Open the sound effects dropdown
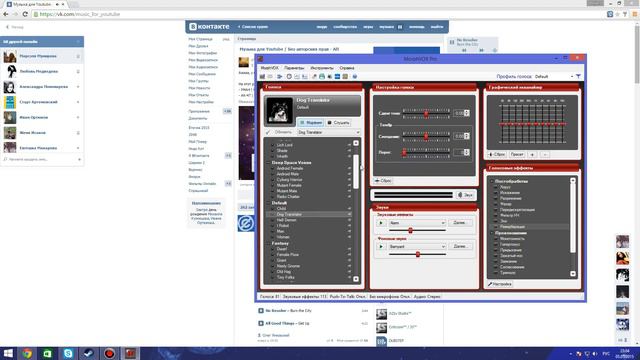Image resolution: width=640 pixels, height=360 pixels. (x=417, y=223)
